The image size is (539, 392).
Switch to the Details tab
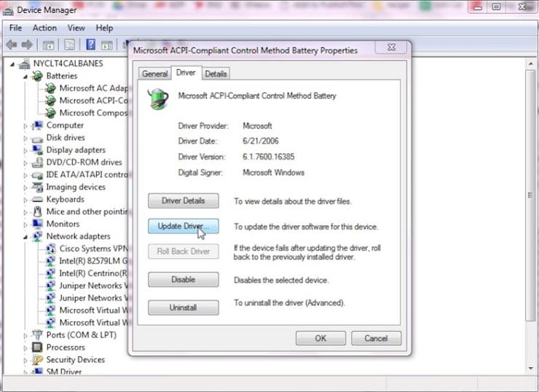tap(216, 74)
